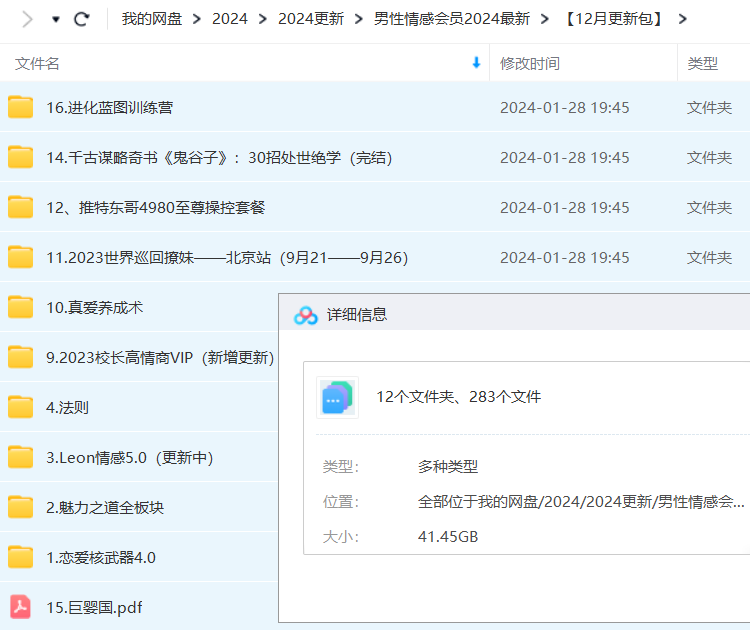Click the folder icon beside 4.法则
Viewport: 750px width, 630px height.
(x=21, y=407)
